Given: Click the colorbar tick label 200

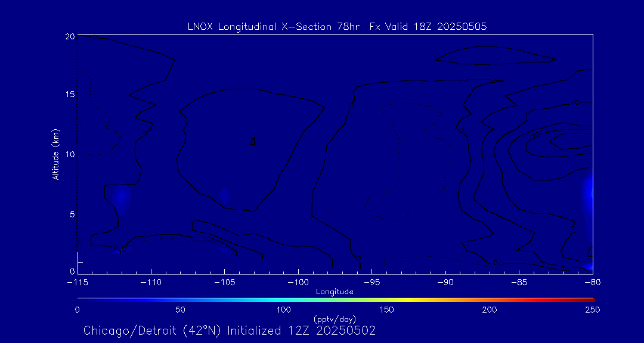Looking at the screenshot, I should tap(490, 310).
